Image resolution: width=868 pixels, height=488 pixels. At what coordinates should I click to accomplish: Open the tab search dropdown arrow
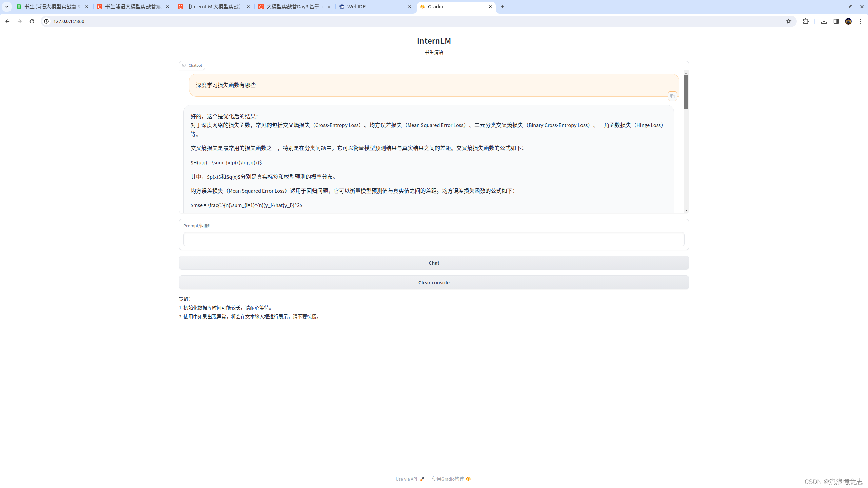pos(6,7)
